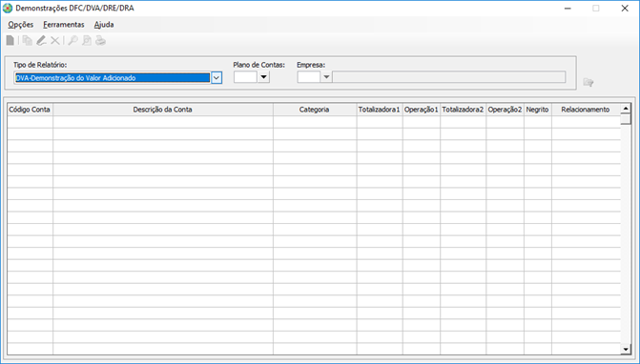Open the Opções menu
This screenshot has width=640, height=364.
tap(20, 25)
